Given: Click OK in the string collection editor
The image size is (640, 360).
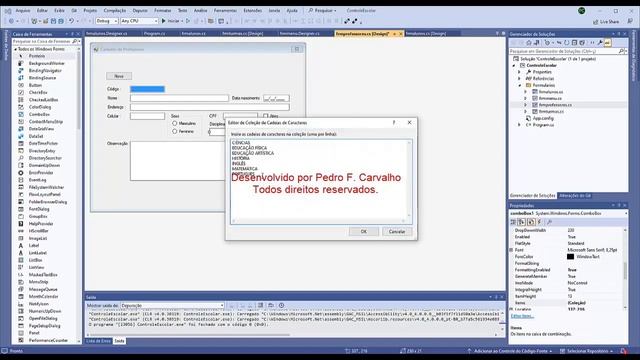Looking at the screenshot, I should [363, 231].
